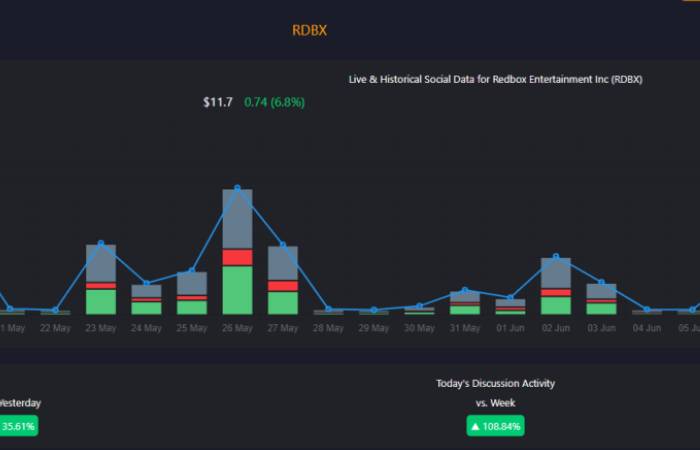Click the 30 May axis label
Viewport: 700px width, 450px height.
(419, 328)
